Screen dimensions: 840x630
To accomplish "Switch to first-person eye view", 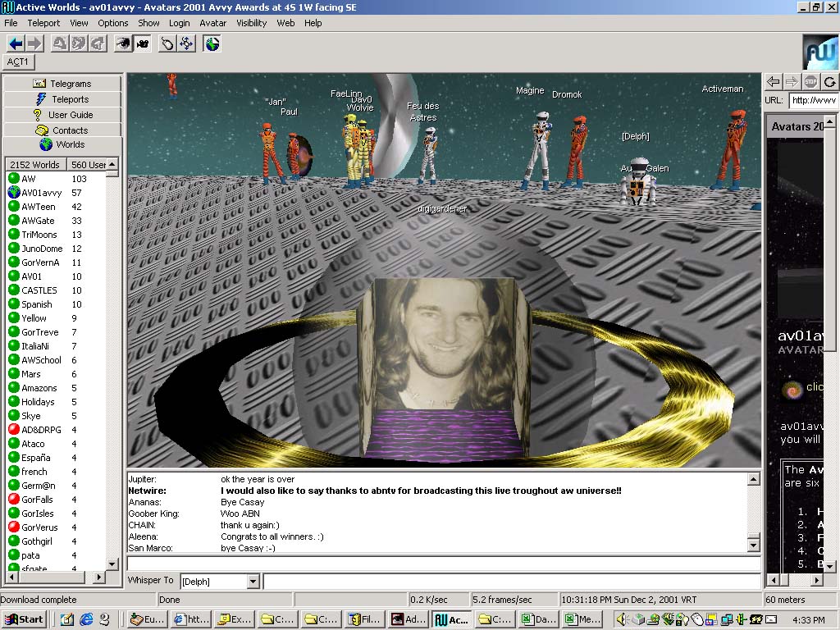I will 123,43.
